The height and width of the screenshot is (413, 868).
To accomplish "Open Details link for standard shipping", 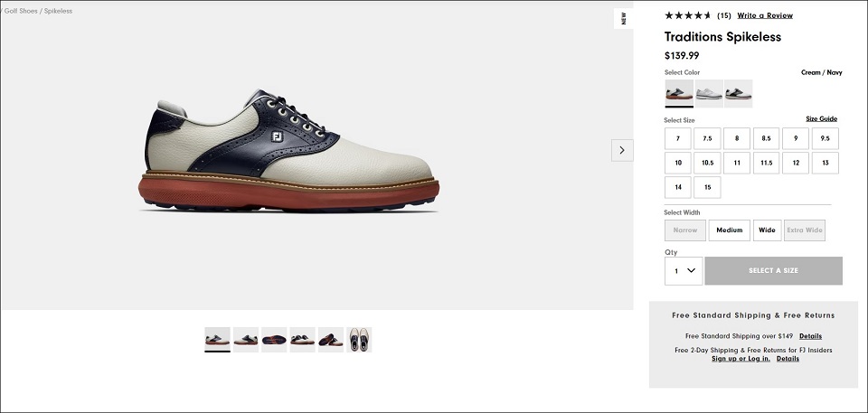I will pyautogui.click(x=810, y=336).
